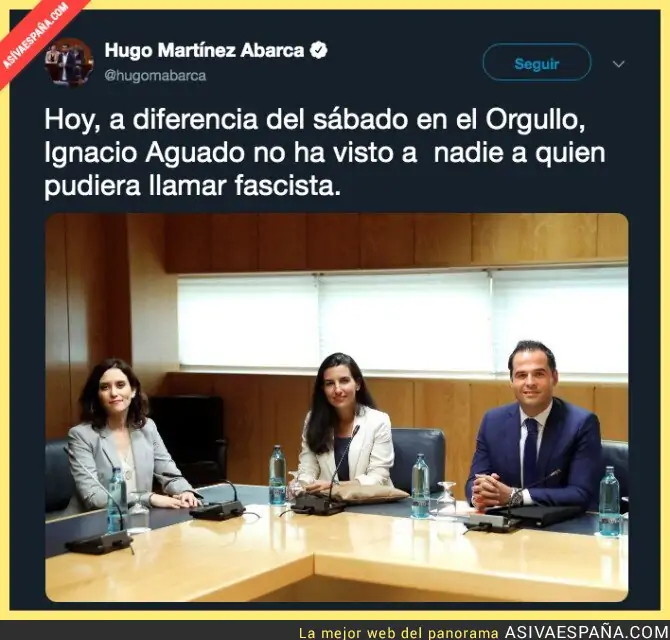The width and height of the screenshot is (670, 640).
Task: Select the word "Orgullo" in the tweet
Action: [535, 120]
